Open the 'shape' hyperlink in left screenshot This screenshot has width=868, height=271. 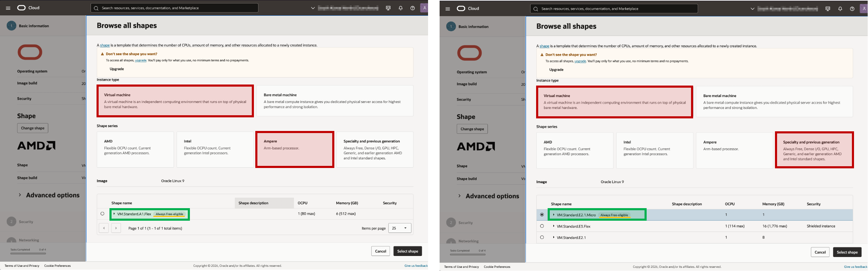click(105, 45)
